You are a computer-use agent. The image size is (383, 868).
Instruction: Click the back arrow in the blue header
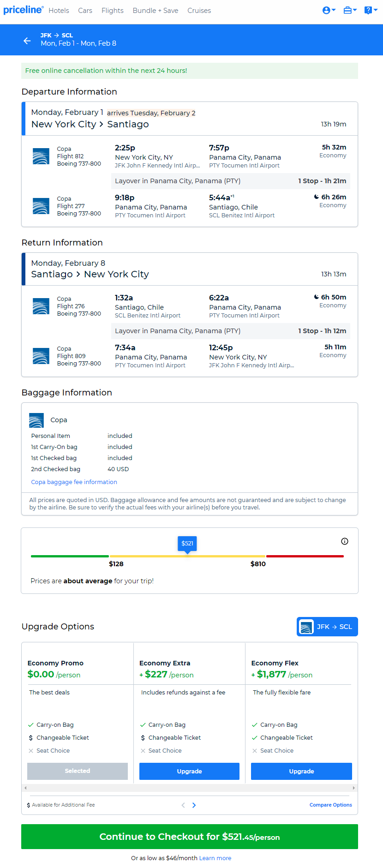[27, 41]
